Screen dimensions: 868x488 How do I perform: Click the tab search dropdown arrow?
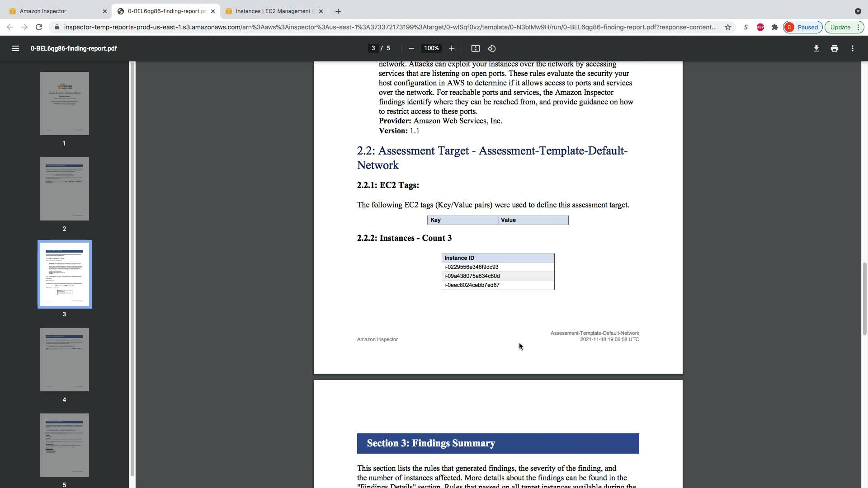coord(858,11)
